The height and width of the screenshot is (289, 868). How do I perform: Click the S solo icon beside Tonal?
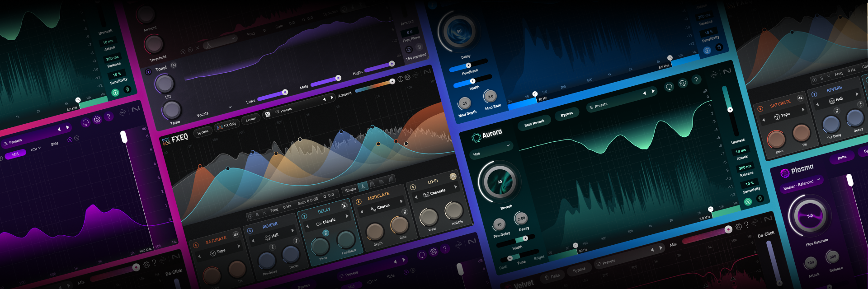(x=173, y=65)
